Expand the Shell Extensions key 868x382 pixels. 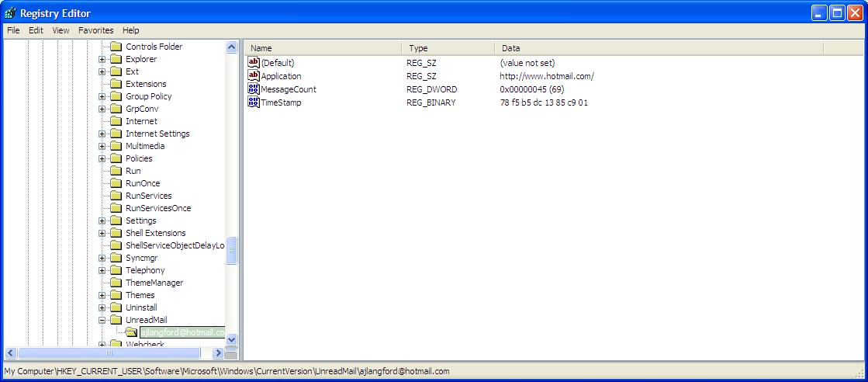click(x=102, y=233)
